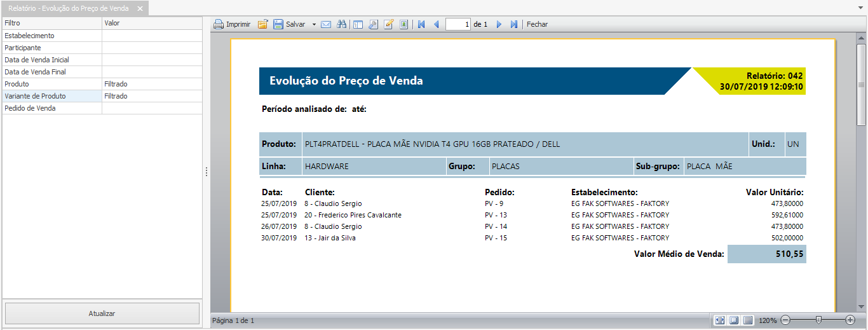Open the tab list dropdown arrow at top right

(x=860, y=8)
